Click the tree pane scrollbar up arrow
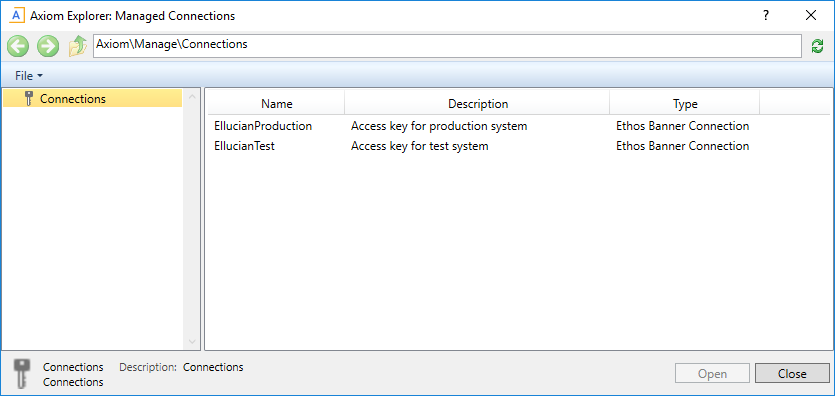 pos(192,97)
